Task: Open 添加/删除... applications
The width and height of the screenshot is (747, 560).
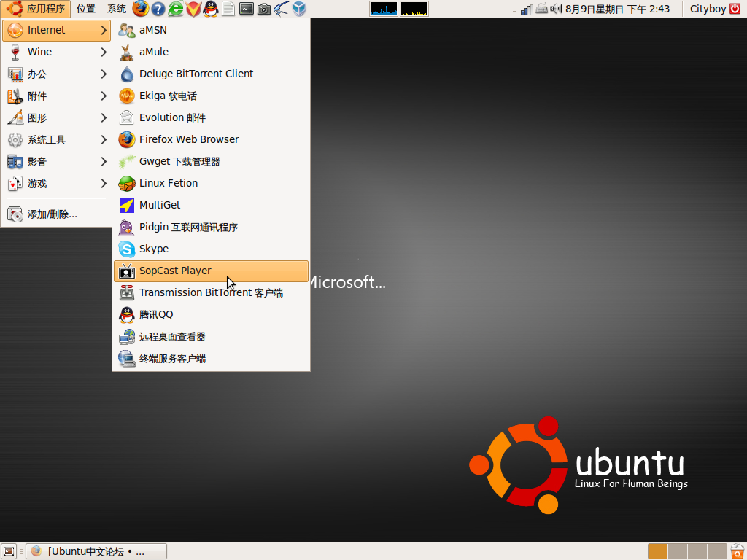Action: pyautogui.click(x=56, y=214)
